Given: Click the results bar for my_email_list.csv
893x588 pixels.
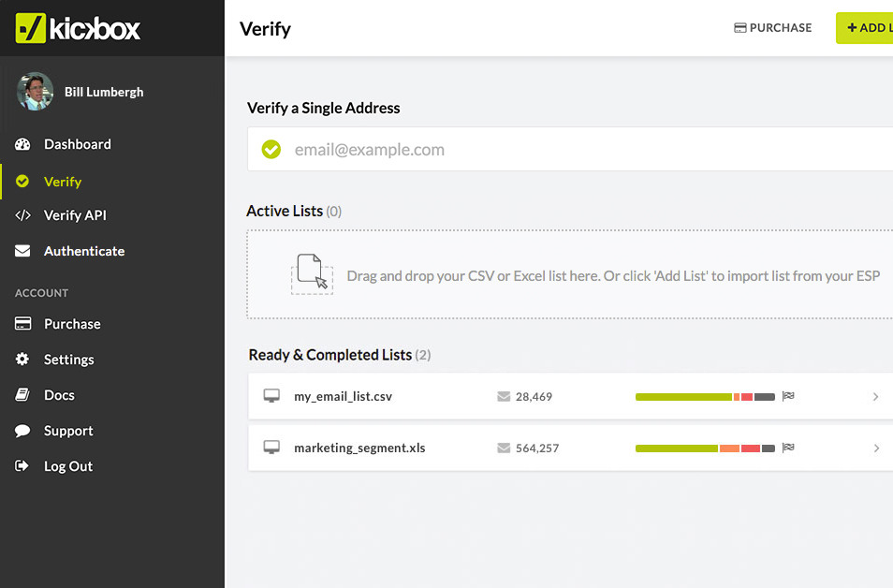Looking at the screenshot, I should (705, 397).
